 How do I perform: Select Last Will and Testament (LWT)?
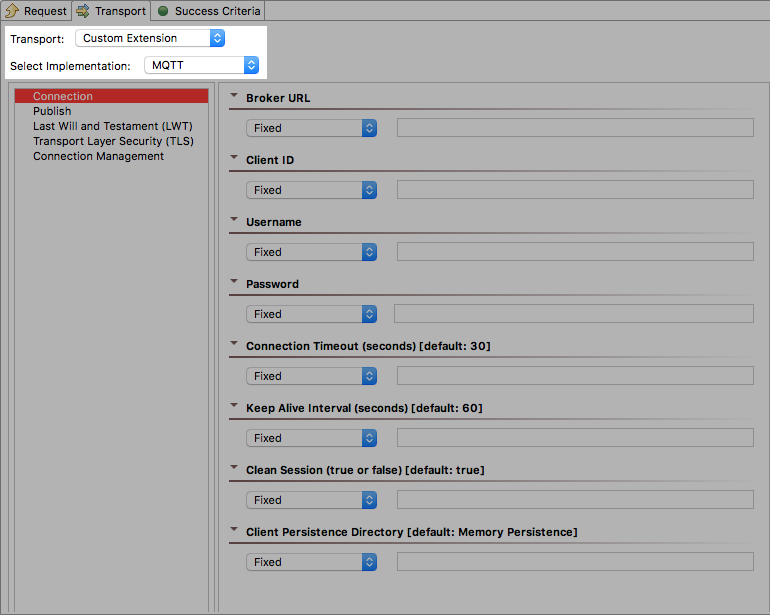(111, 126)
